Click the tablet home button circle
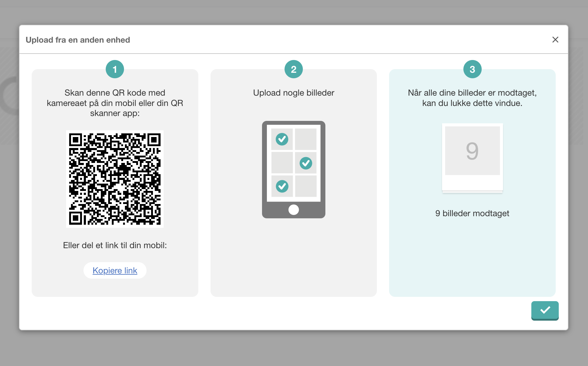Screen dimensions: 588x366 click(x=293, y=209)
